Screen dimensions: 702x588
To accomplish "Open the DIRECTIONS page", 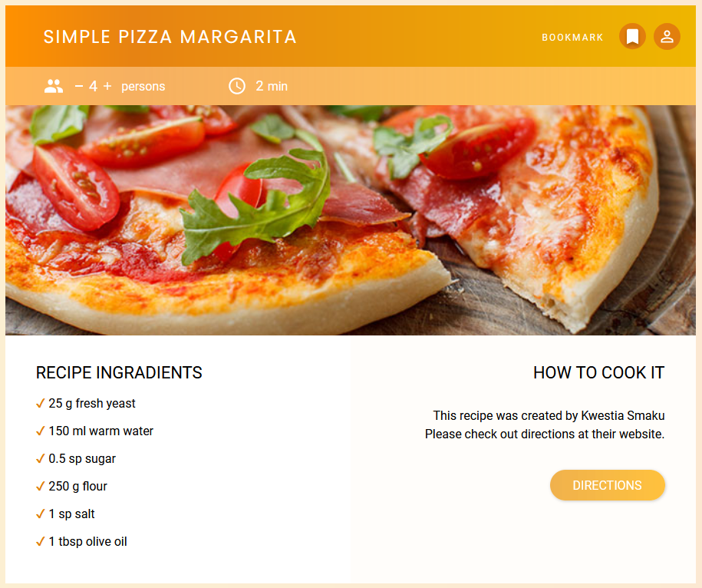I will (607, 485).
